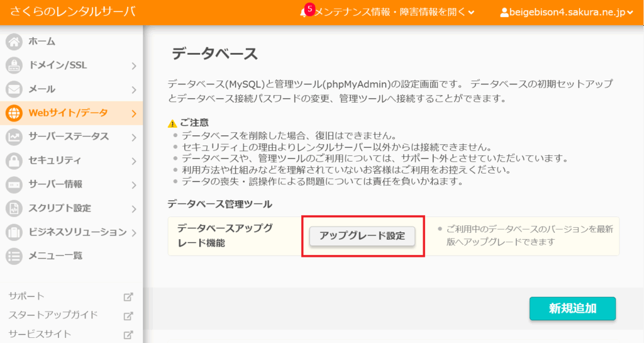Click the Web site/data globe icon
The width and height of the screenshot is (644, 343).
click(x=14, y=113)
